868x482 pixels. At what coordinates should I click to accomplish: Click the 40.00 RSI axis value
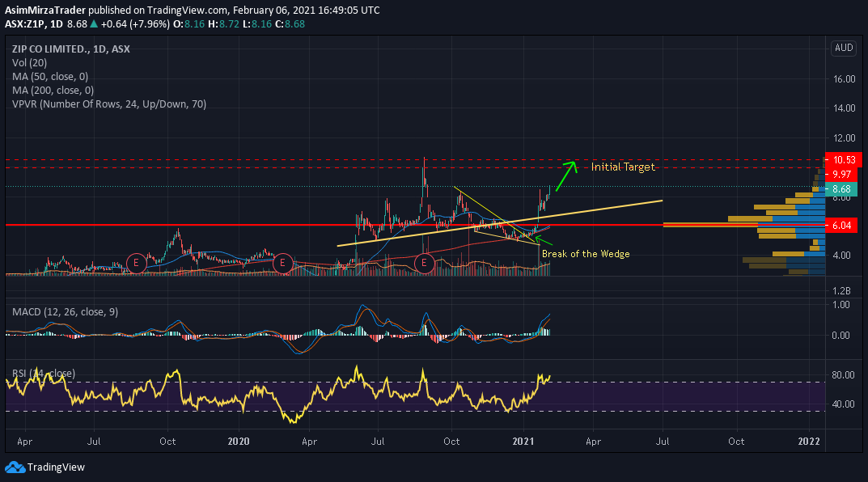click(843, 404)
